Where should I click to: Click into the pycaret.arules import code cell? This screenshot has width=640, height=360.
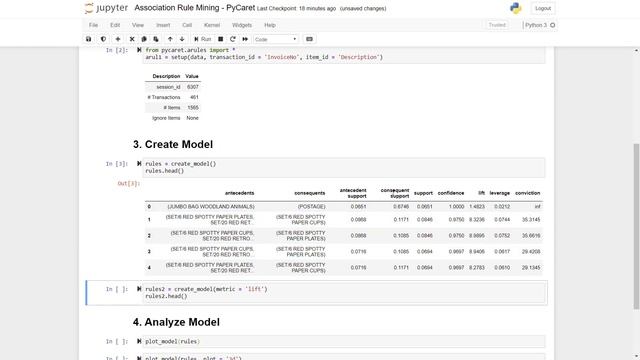pos(344,54)
